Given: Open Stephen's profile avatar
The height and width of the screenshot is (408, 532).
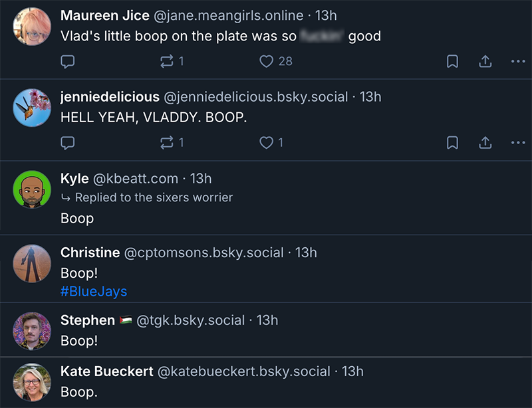Looking at the screenshot, I should point(32,332).
